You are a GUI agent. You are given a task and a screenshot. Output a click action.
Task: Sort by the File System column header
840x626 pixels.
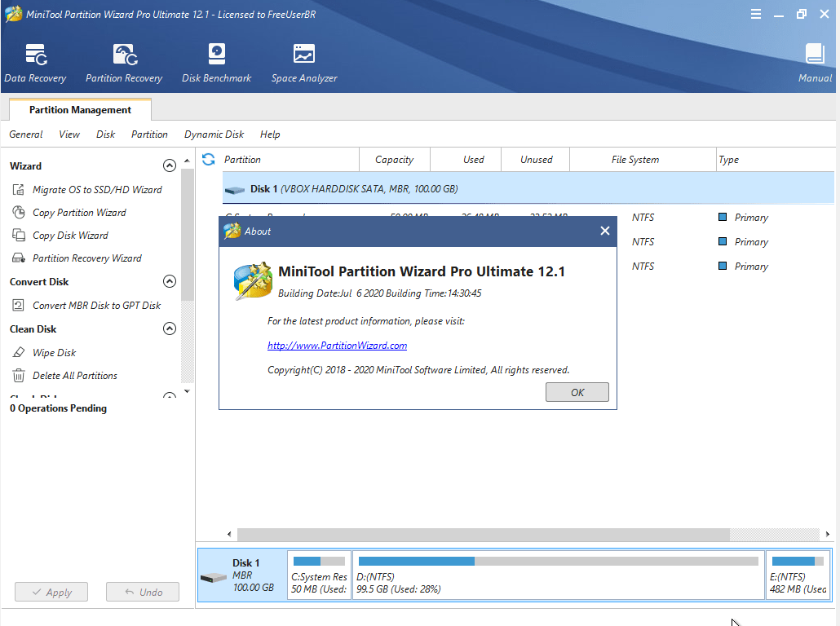click(643, 160)
